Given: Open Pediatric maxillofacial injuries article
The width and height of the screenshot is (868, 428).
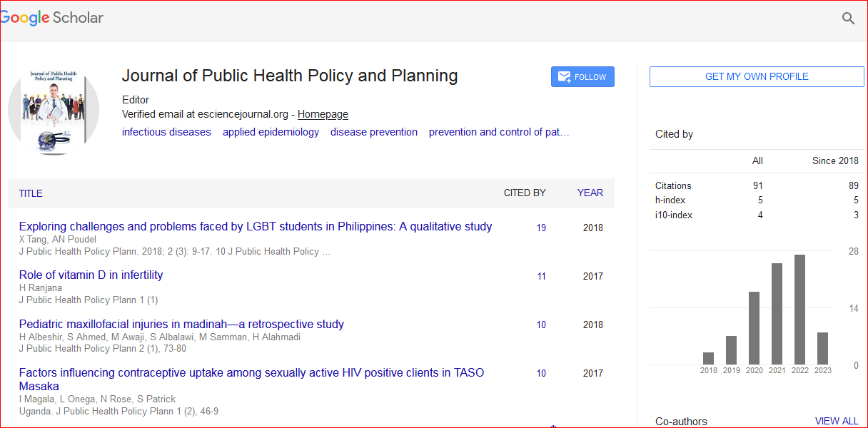Looking at the screenshot, I should (181, 325).
